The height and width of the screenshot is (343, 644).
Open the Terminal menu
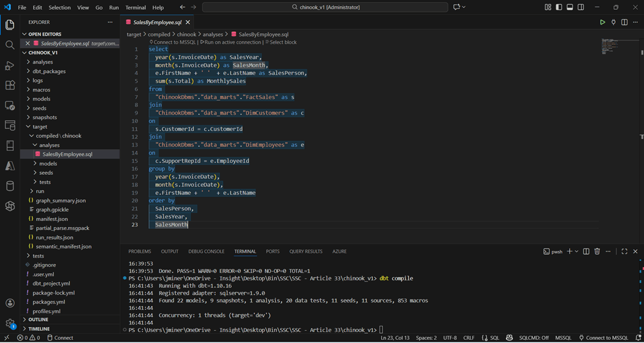(x=136, y=7)
